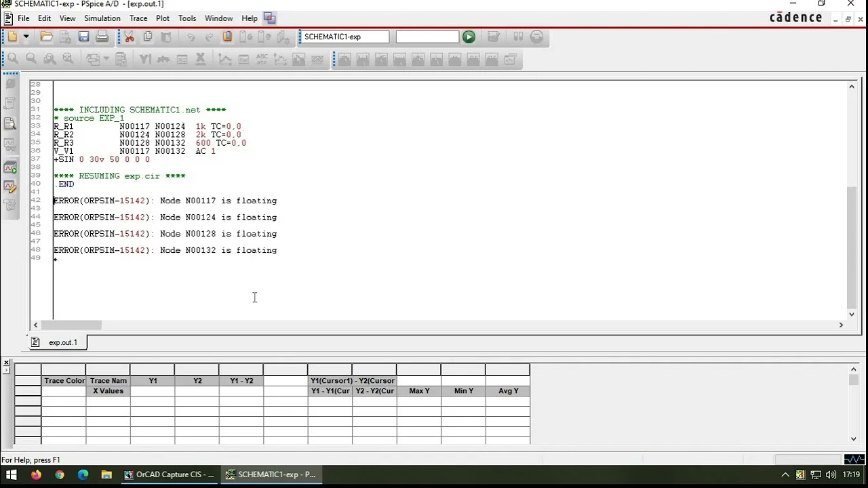Close the cursor table panel X button

[6, 364]
